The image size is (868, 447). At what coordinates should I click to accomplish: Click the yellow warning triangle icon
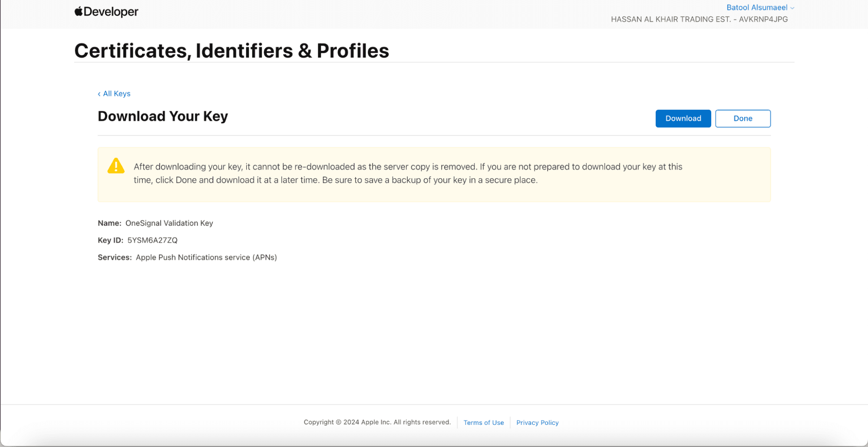(116, 166)
